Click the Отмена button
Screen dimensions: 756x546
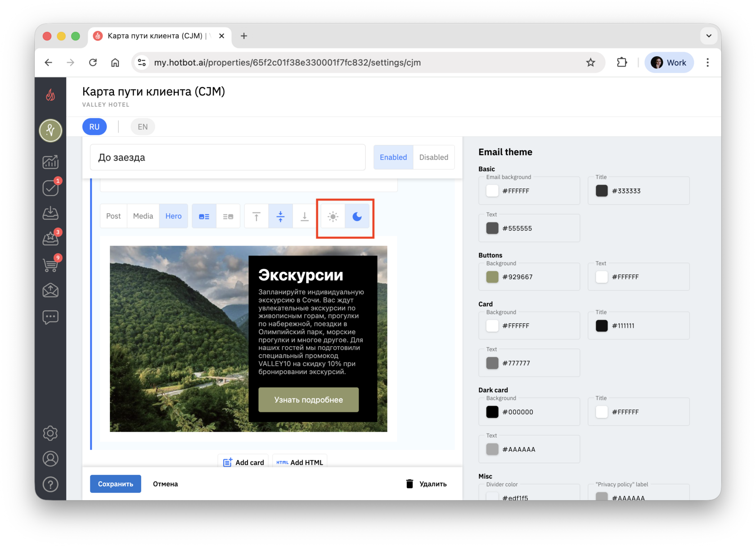pos(166,484)
